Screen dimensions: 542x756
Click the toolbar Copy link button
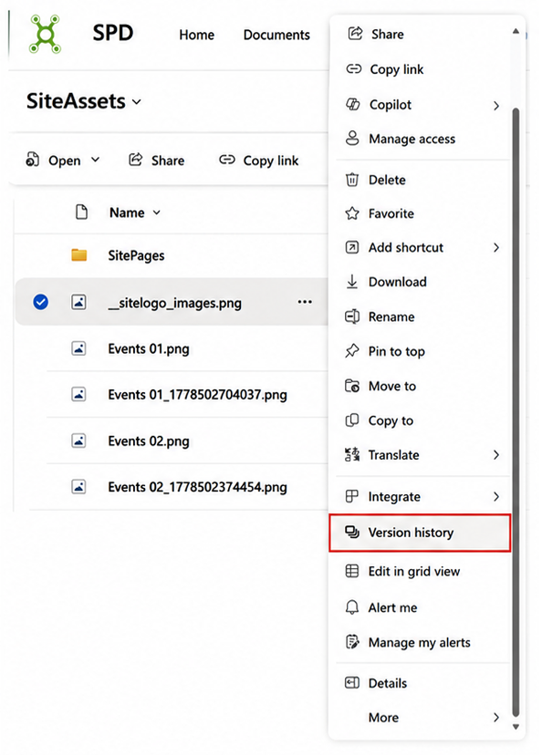click(258, 161)
